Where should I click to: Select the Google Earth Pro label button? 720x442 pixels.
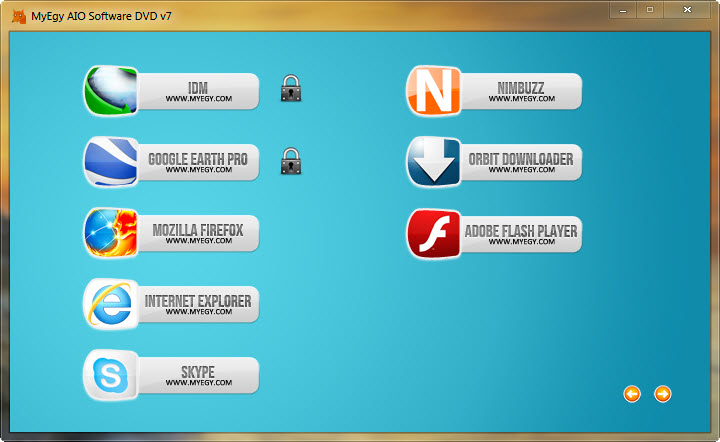198,162
